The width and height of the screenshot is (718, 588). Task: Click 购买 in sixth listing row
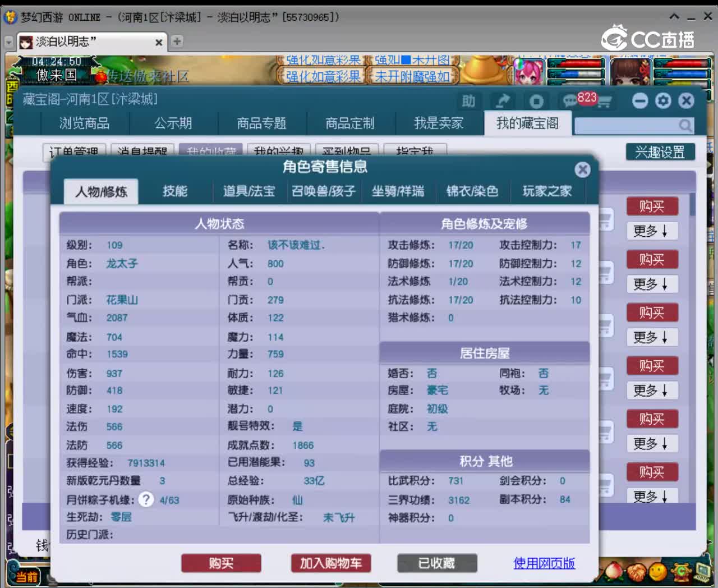(652, 472)
